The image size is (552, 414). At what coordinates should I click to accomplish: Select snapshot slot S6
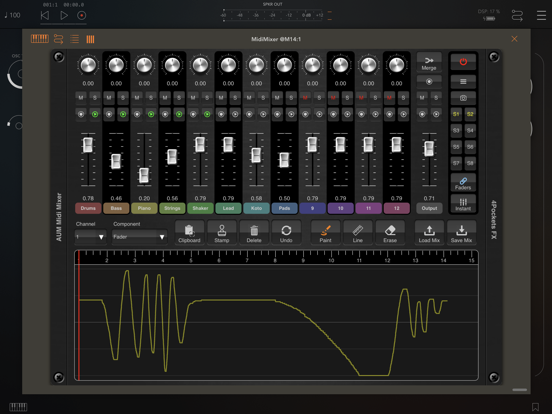[470, 146]
